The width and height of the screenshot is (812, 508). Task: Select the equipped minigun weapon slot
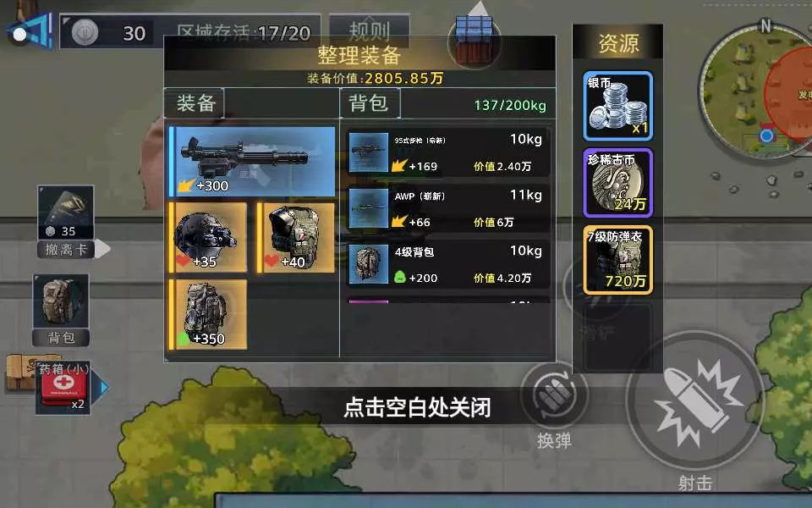pos(252,162)
